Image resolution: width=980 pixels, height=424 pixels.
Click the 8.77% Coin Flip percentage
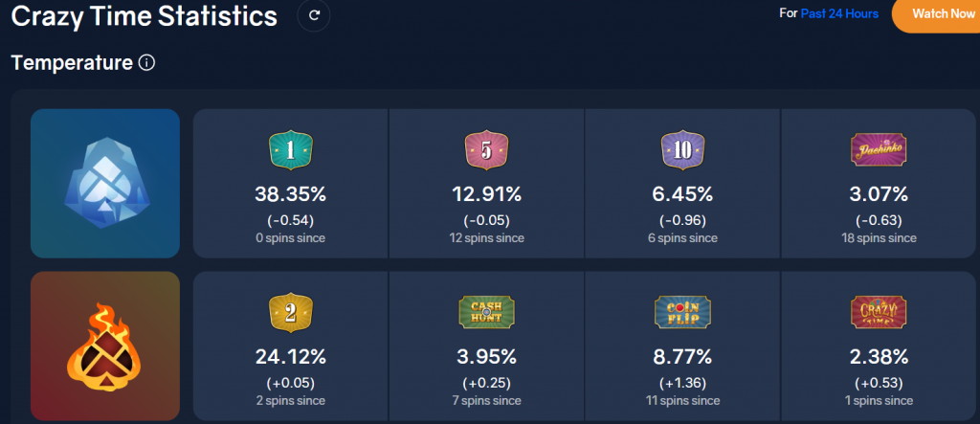[682, 357]
